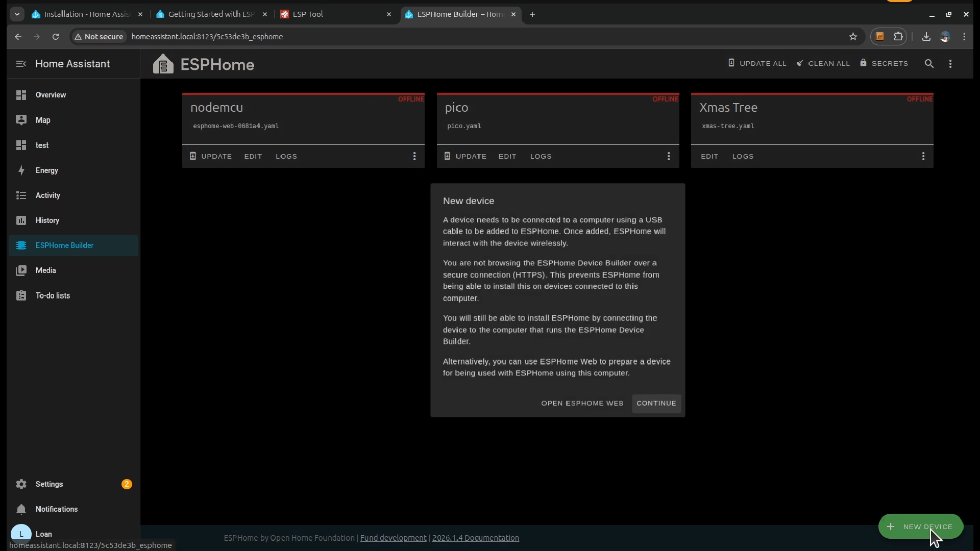The height and width of the screenshot is (551, 980).
Task: Open Fund development link in footer
Action: (x=394, y=538)
